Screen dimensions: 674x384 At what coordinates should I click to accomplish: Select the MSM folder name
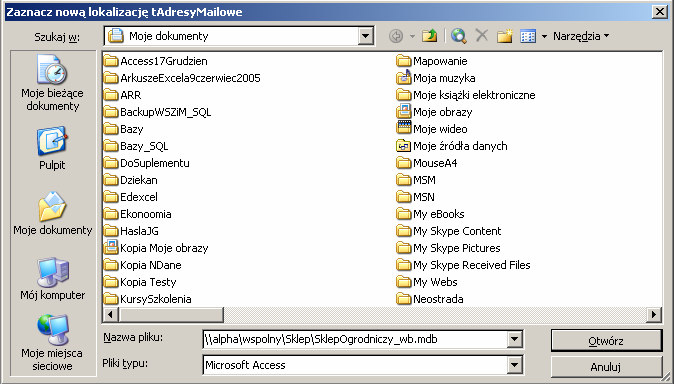coord(424,180)
